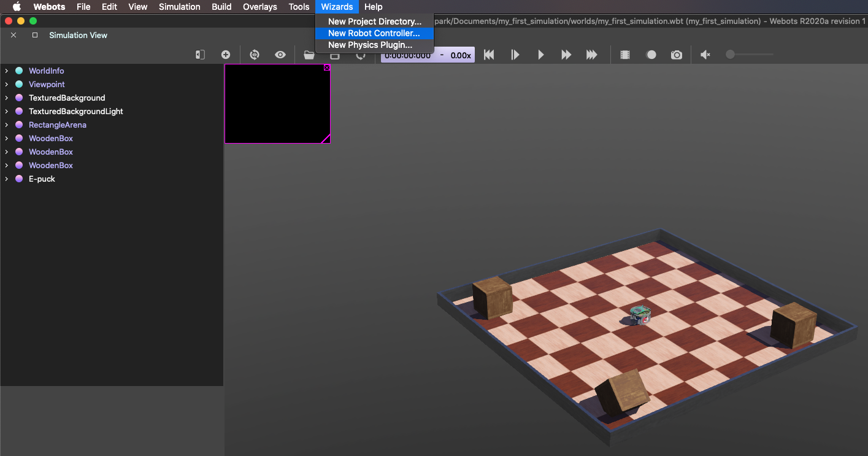Expand the WorldInfo node
This screenshot has height=456, width=868.
pos(6,71)
